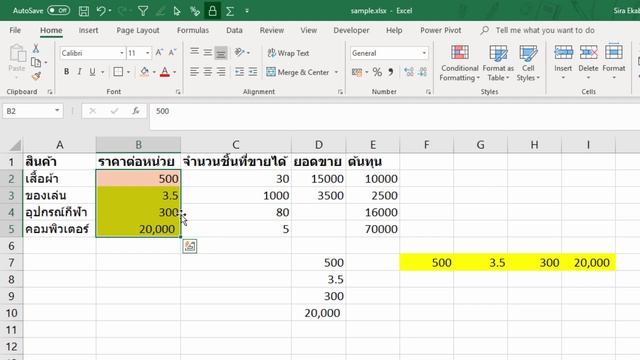The width and height of the screenshot is (640, 360).
Task: Switch to the Power Pivot tab
Action: (x=441, y=30)
